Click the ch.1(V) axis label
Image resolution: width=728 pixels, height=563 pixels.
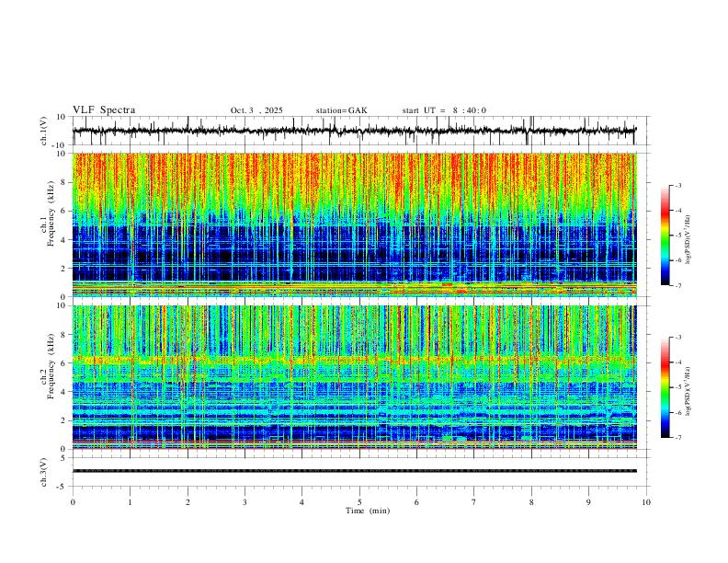pos(43,131)
